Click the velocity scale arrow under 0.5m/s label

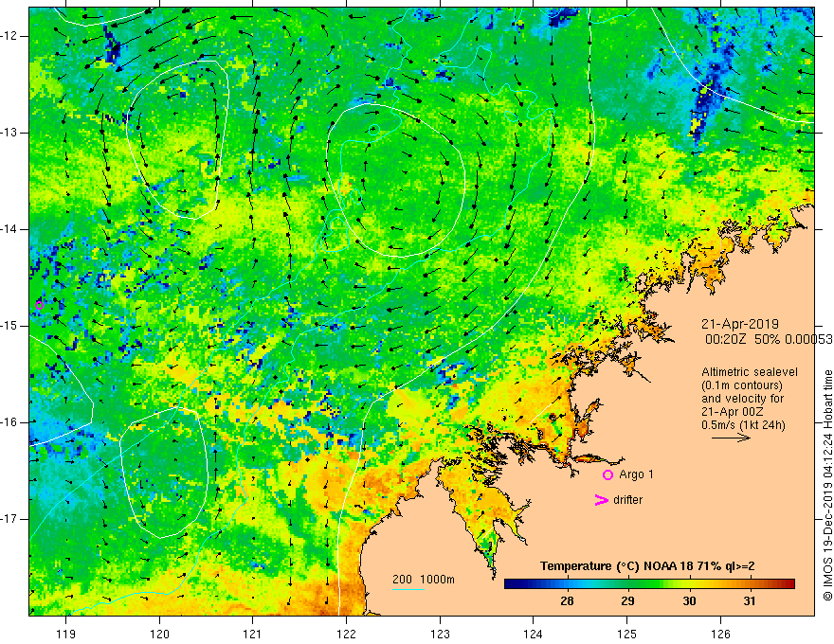(x=731, y=438)
